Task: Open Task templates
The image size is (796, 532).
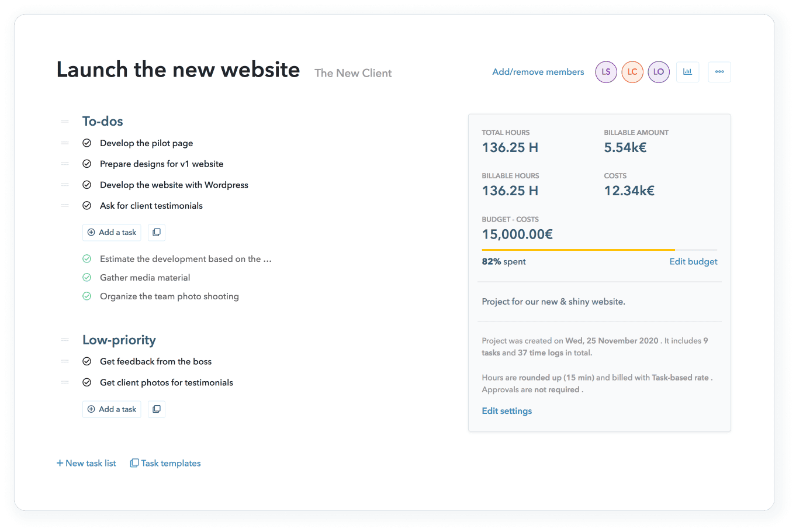Action: (x=165, y=464)
